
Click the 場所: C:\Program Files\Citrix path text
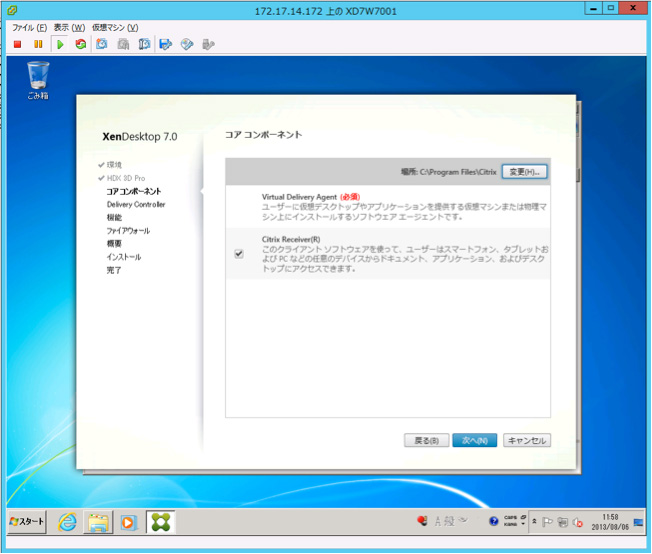pos(449,172)
